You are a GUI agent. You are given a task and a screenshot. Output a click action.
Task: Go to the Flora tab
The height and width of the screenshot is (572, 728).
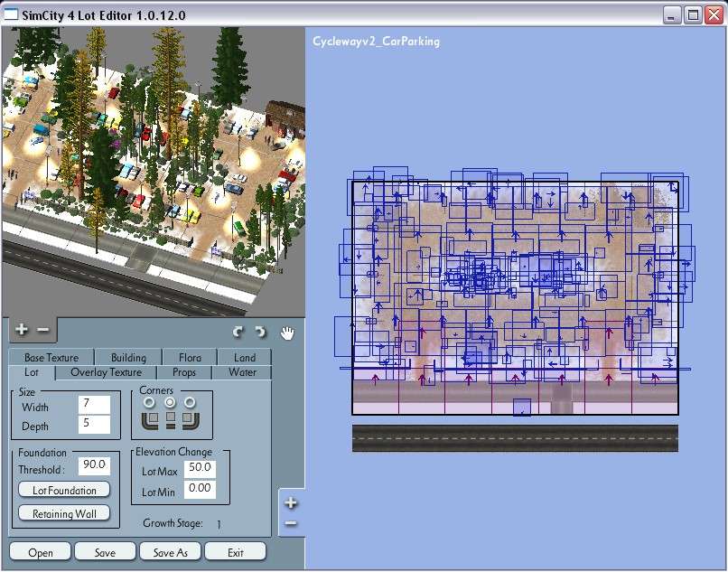pos(190,357)
